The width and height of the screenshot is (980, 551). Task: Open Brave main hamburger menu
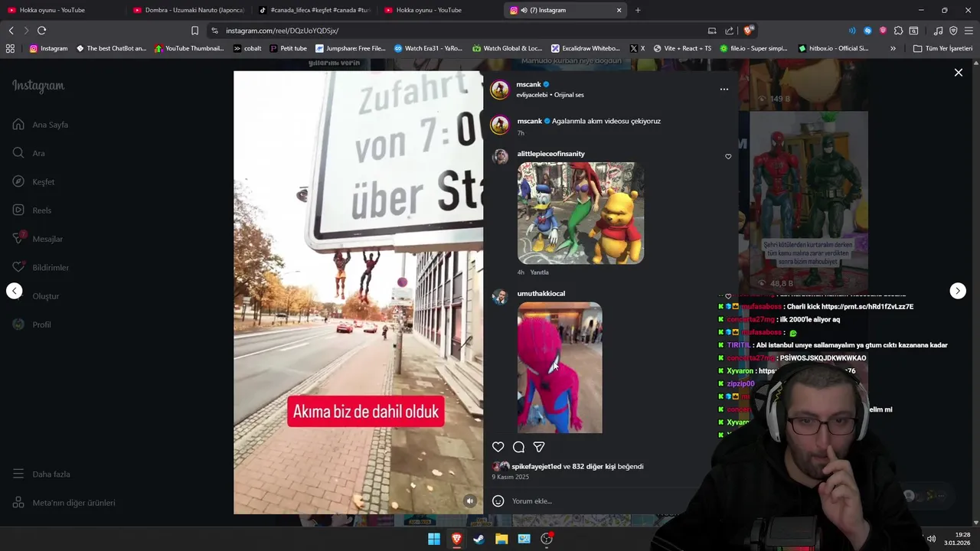[969, 31]
